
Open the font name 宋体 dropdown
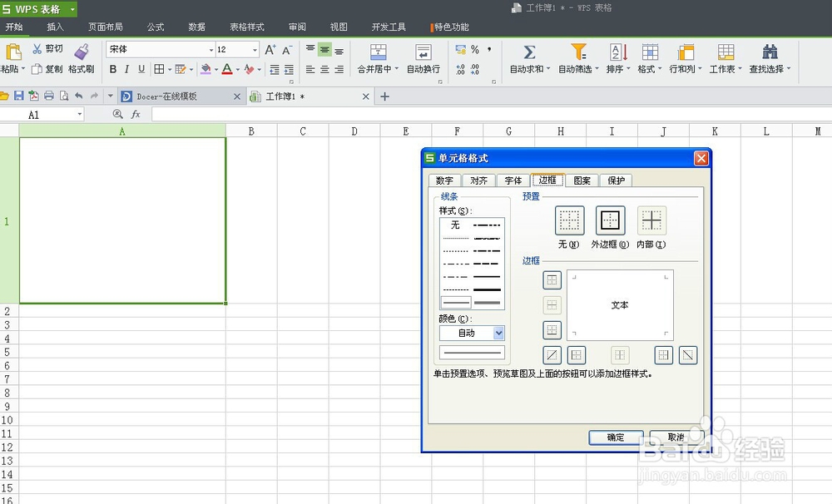pos(211,50)
